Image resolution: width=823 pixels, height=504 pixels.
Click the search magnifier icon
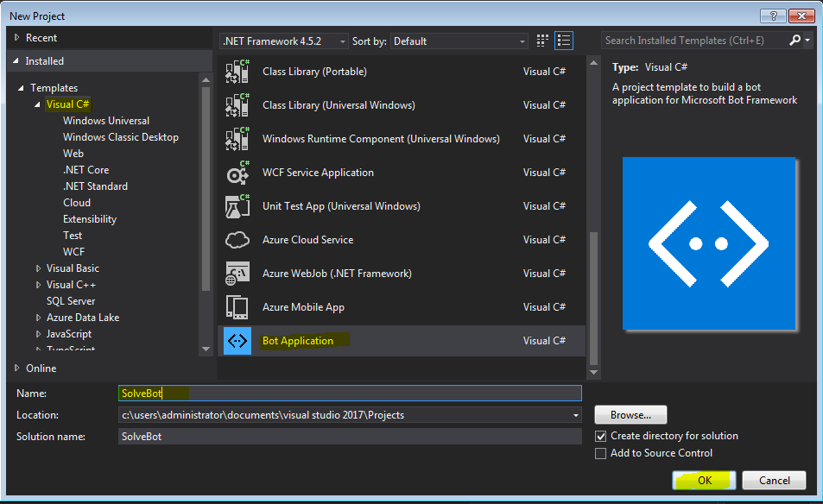tap(795, 41)
